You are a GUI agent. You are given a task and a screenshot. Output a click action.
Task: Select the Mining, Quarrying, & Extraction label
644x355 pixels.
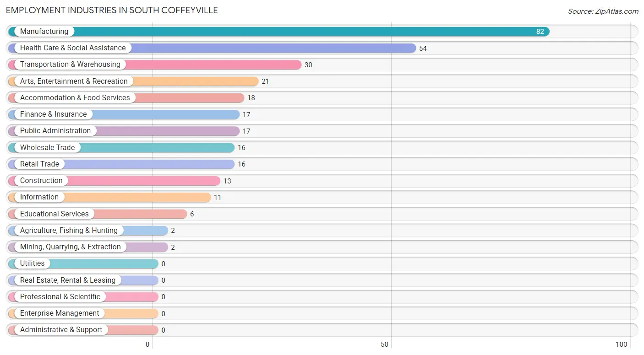(71, 247)
